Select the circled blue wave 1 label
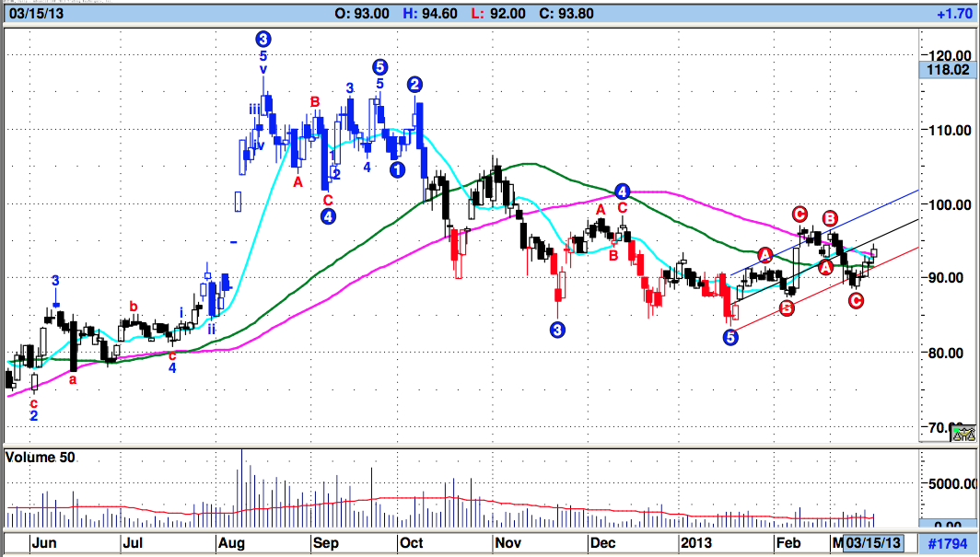Viewport: 980px width, 557px height. (x=397, y=169)
